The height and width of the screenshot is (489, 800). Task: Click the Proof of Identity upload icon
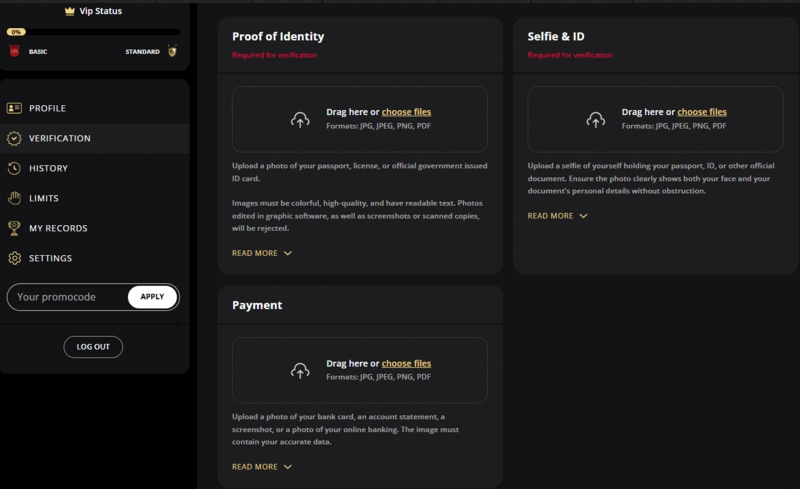click(x=300, y=120)
